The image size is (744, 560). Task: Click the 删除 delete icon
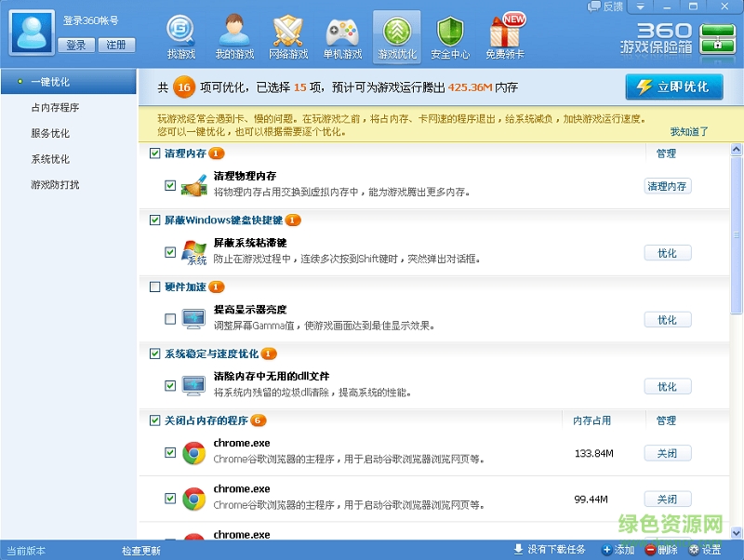pos(656,549)
